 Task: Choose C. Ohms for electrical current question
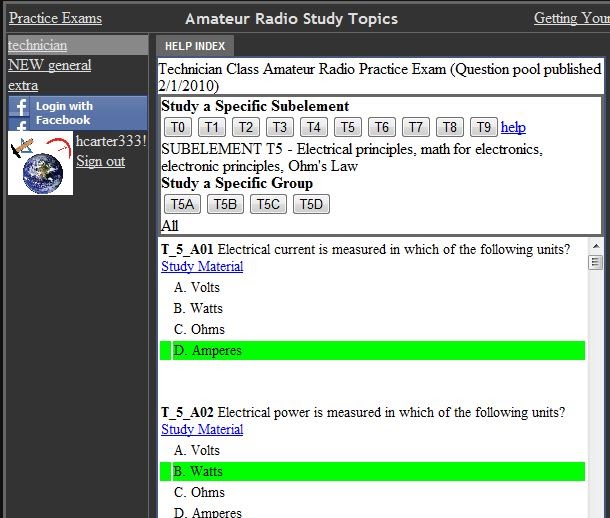[x=199, y=329]
